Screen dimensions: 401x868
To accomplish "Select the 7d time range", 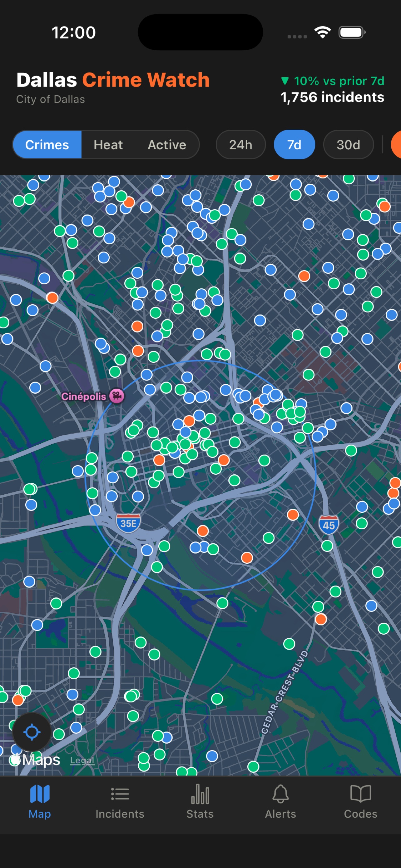I will (294, 145).
